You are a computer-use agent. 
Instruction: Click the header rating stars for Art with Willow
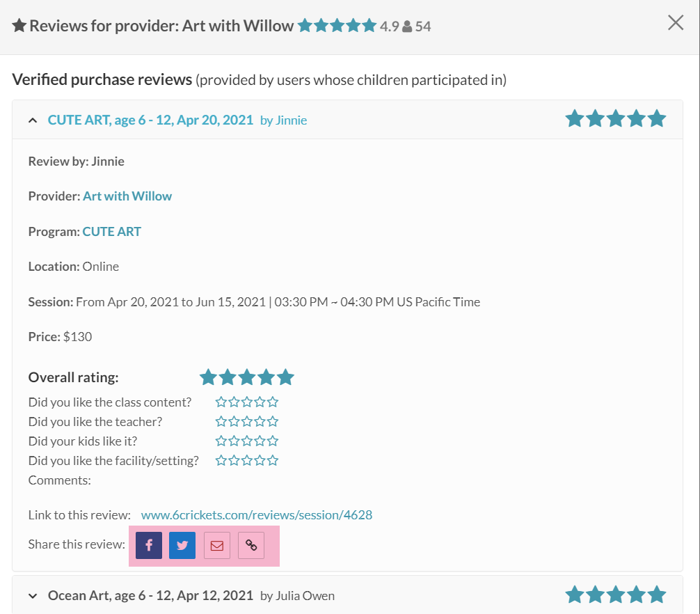tap(337, 26)
